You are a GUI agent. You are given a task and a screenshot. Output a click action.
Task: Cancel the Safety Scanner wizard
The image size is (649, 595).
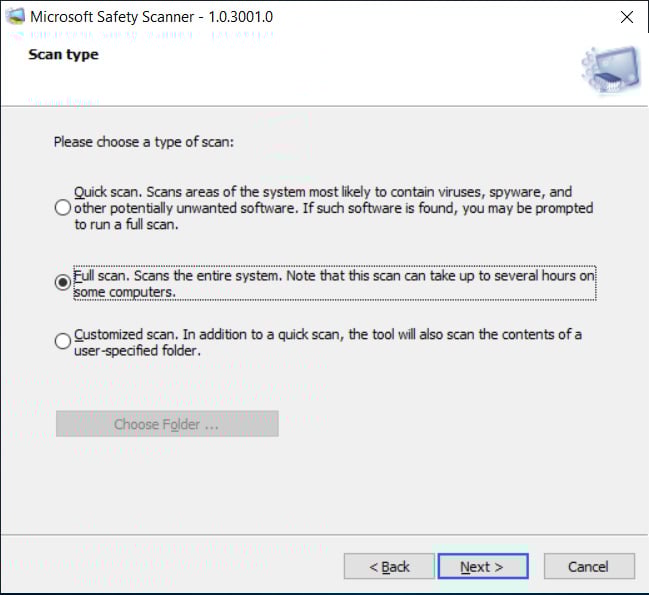pos(589,566)
